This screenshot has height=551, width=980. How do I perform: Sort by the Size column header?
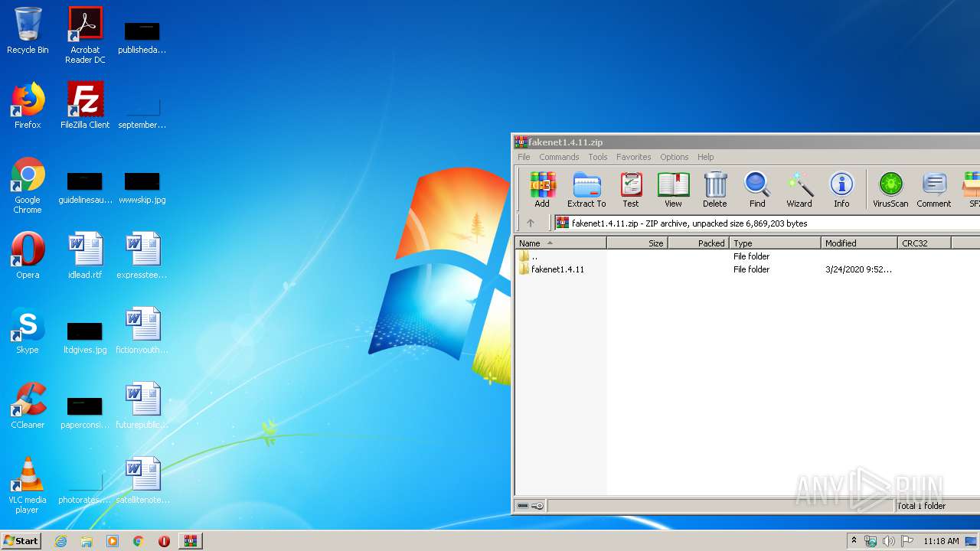click(638, 243)
